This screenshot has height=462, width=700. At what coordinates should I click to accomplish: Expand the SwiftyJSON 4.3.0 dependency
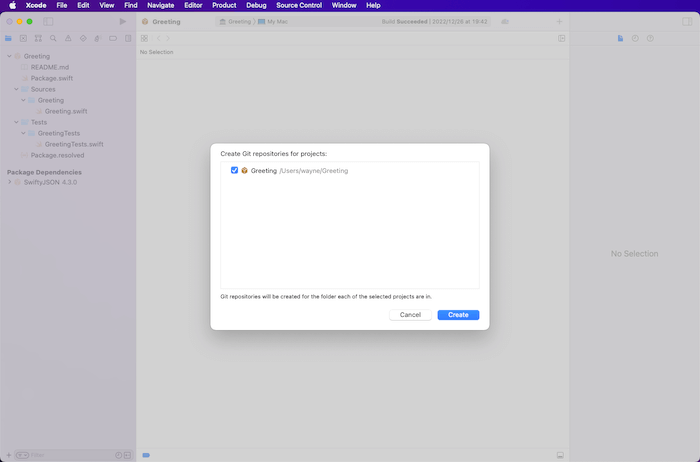click(9, 182)
